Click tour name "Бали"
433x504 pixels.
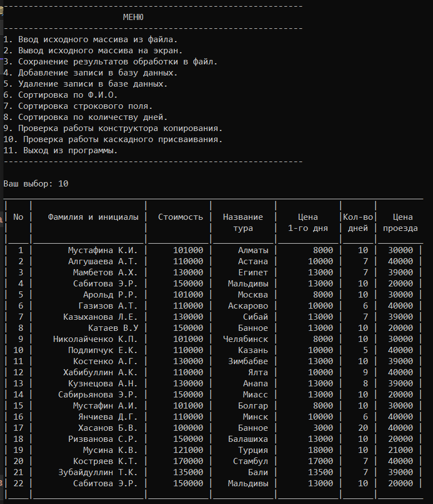click(258, 472)
